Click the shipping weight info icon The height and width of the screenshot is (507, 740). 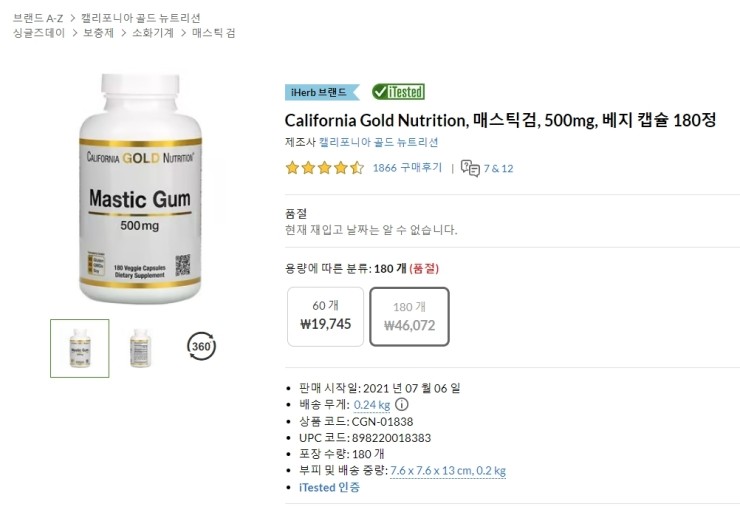tap(402, 405)
